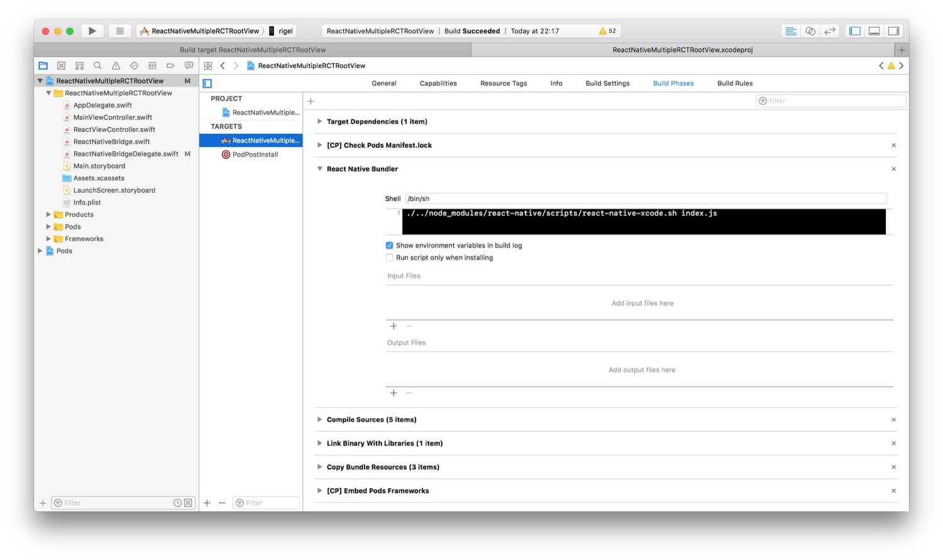Switch to the Capabilities tab
The height and width of the screenshot is (560, 943).
tap(438, 84)
